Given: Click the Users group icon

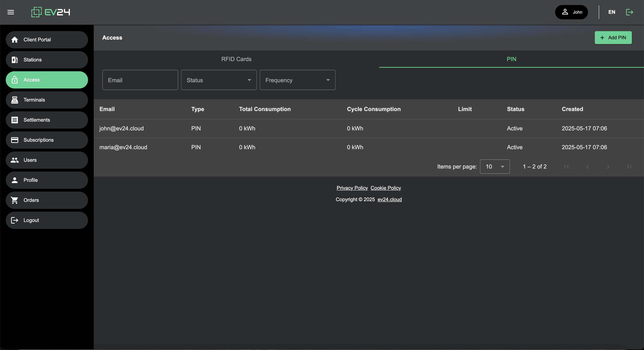Looking at the screenshot, I should coord(15,160).
